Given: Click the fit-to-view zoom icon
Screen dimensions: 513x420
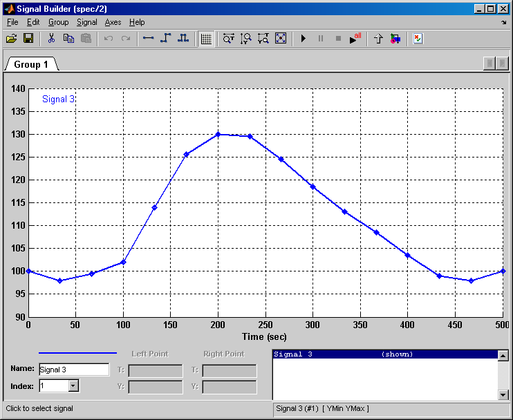Looking at the screenshot, I should tap(281, 39).
